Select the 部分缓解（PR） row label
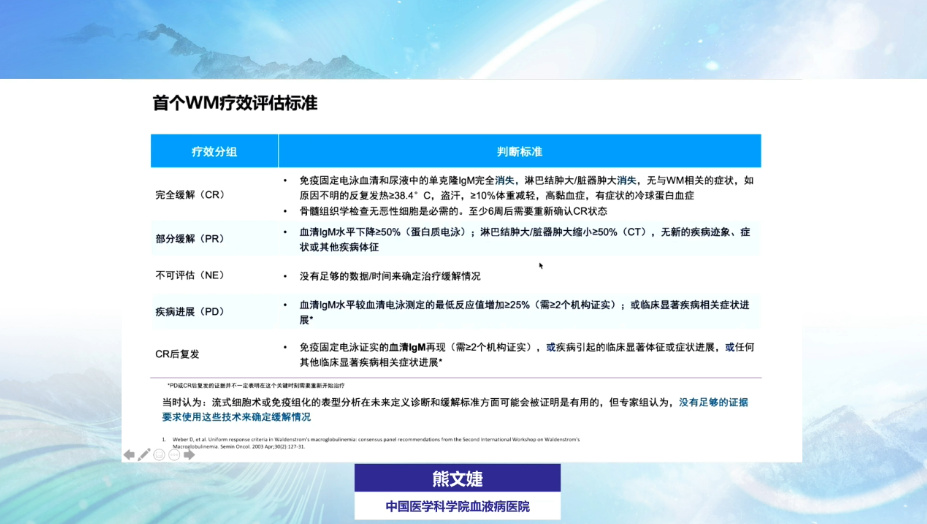The height and width of the screenshot is (524, 927). coord(190,239)
